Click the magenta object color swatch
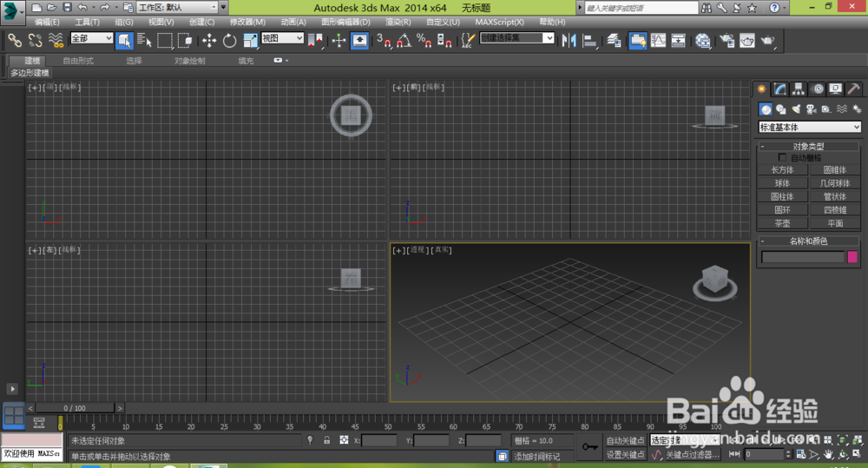The width and height of the screenshot is (868, 468). click(854, 257)
